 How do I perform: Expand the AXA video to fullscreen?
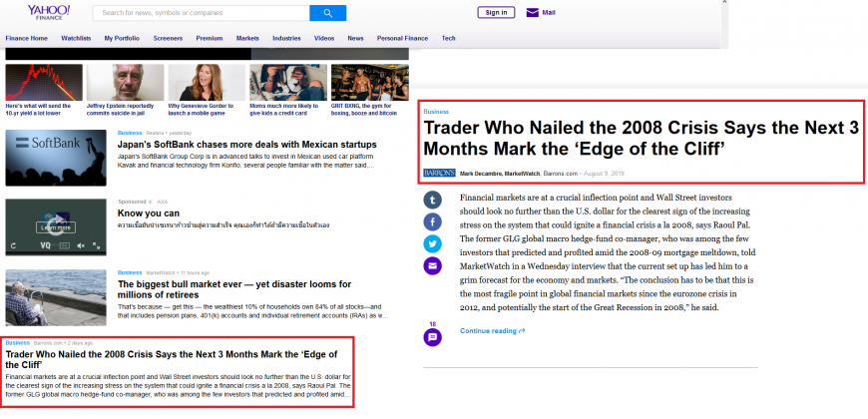[x=97, y=245]
